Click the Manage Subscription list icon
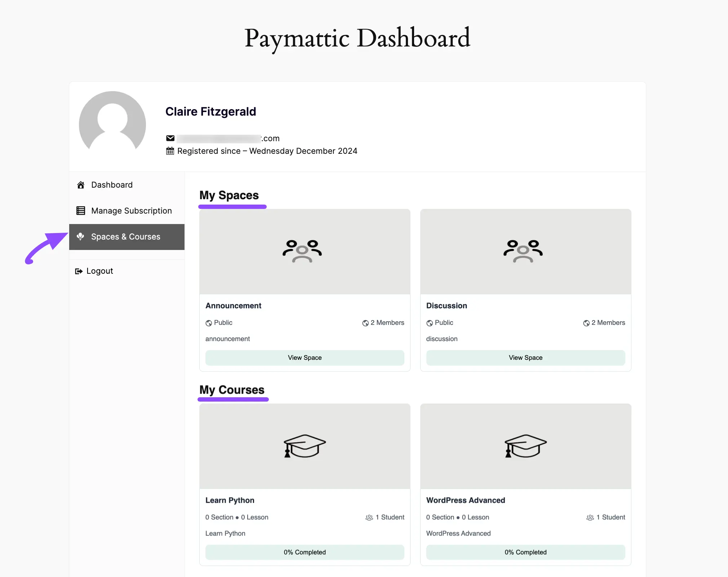Viewport: 728px width, 577px height. click(x=81, y=211)
